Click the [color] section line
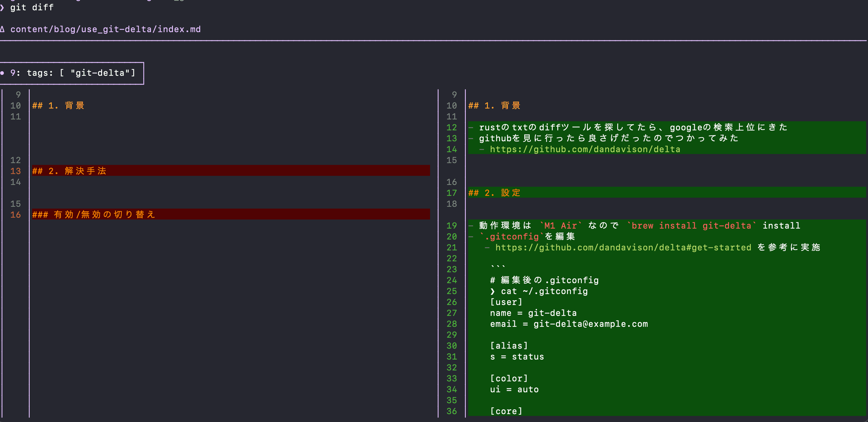 tap(509, 378)
